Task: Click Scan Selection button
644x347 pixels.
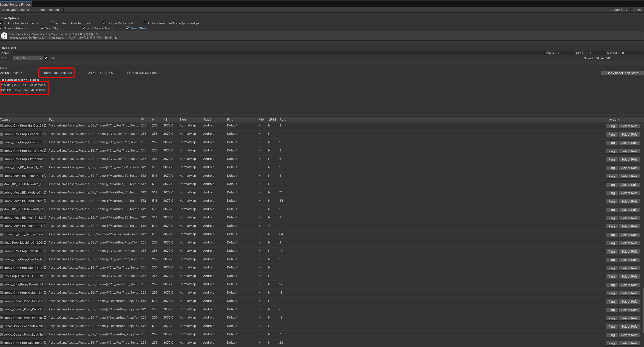Action: click(48, 10)
